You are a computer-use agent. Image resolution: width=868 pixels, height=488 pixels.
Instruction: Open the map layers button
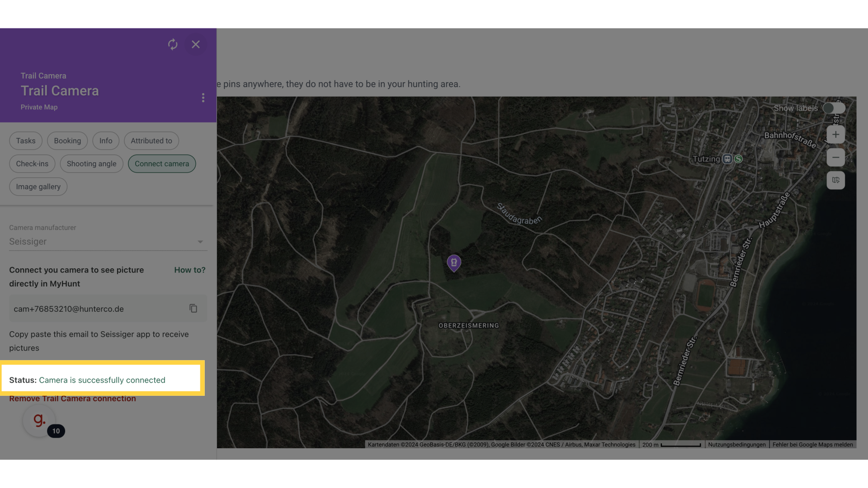(835, 180)
